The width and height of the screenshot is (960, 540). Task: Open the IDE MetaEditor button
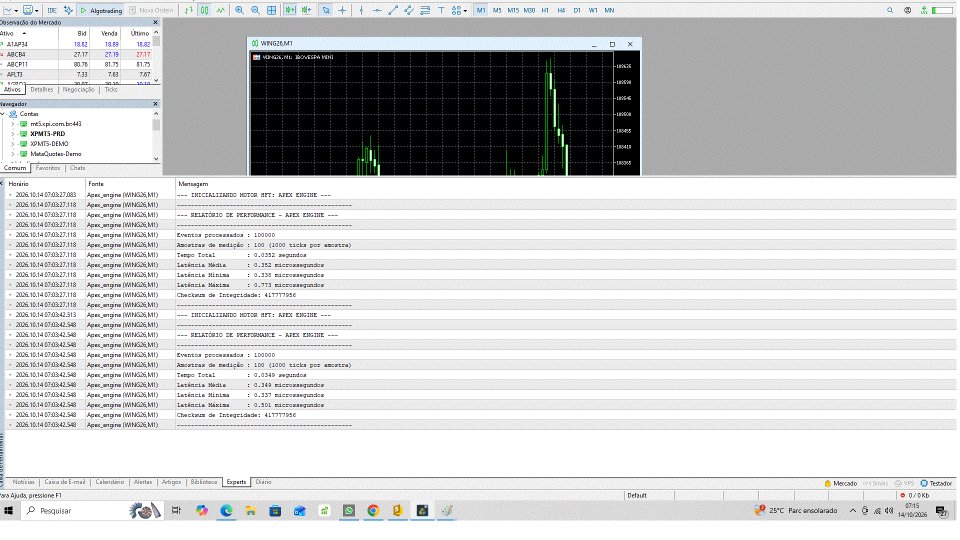click(x=52, y=10)
